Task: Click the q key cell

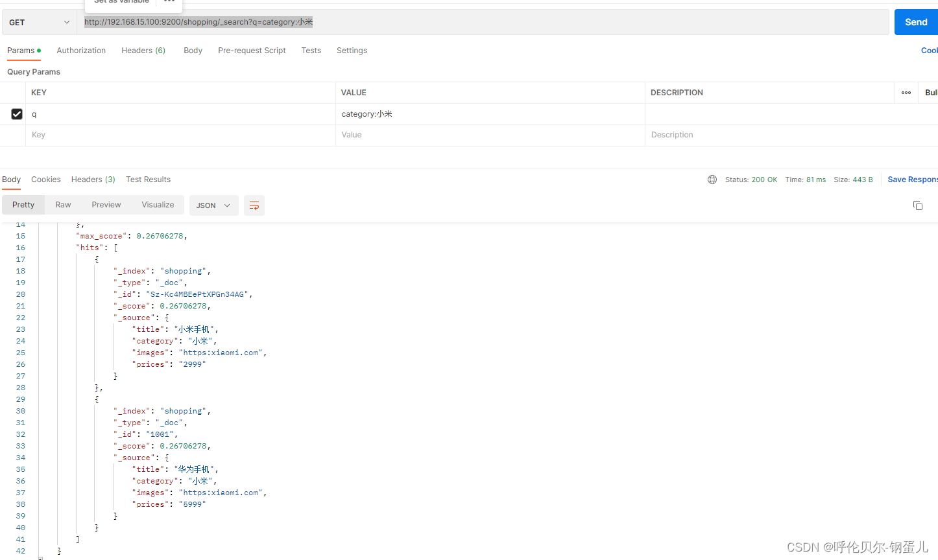Action: click(x=180, y=114)
